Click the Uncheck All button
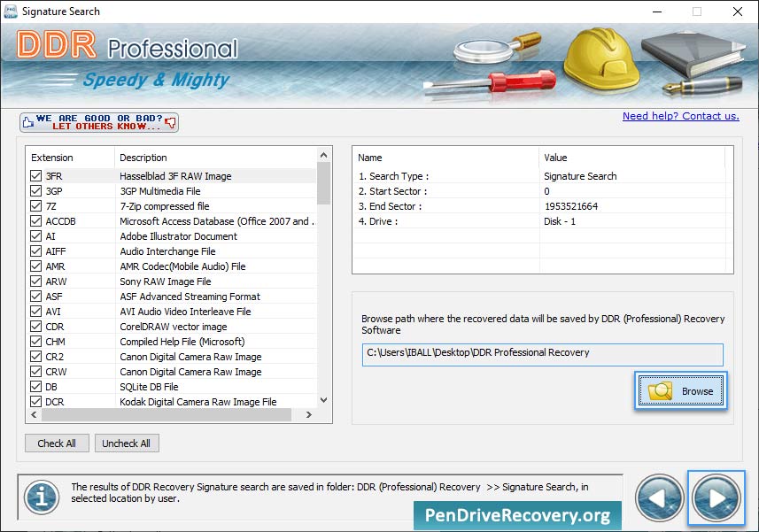The width and height of the screenshot is (759, 532). [127, 443]
